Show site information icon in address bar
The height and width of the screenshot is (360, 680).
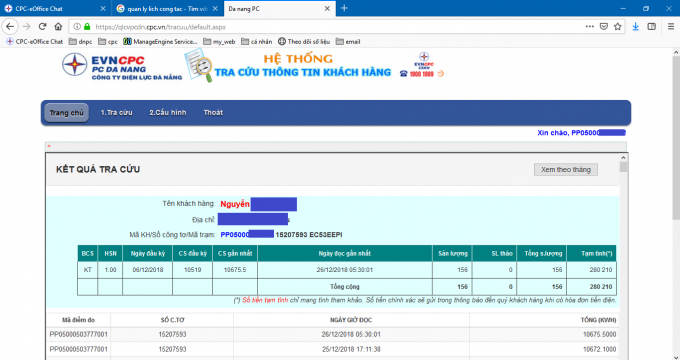pyautogui.click(x=77, y=26)
